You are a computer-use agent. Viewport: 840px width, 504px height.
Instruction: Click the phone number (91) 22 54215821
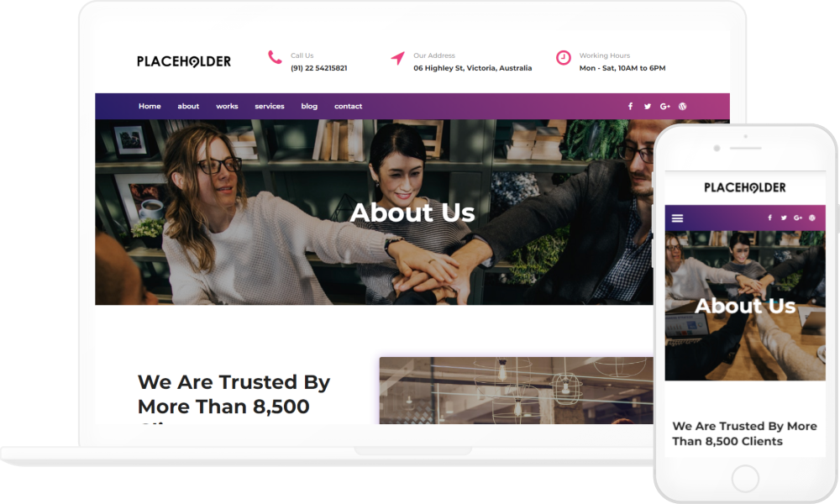point(318,68)
